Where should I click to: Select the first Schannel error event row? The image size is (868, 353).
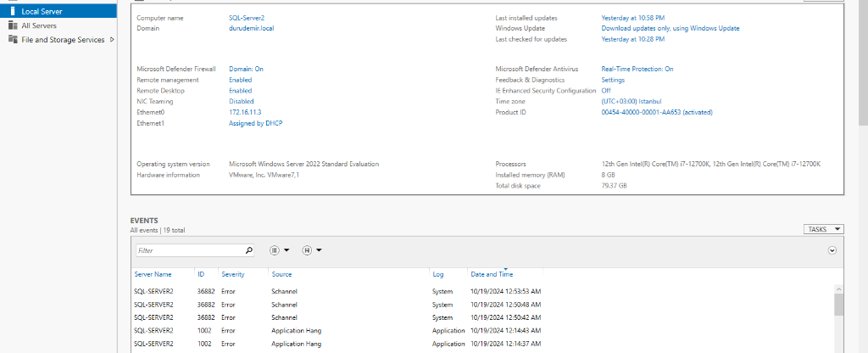[x=339, y=291]
